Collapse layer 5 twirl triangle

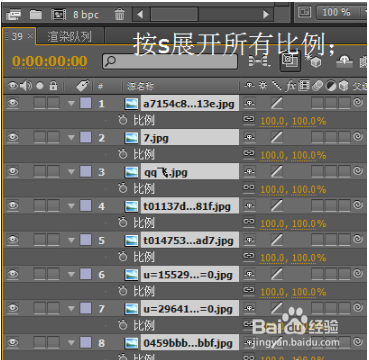pyautogui.click(x=71, y=240)
